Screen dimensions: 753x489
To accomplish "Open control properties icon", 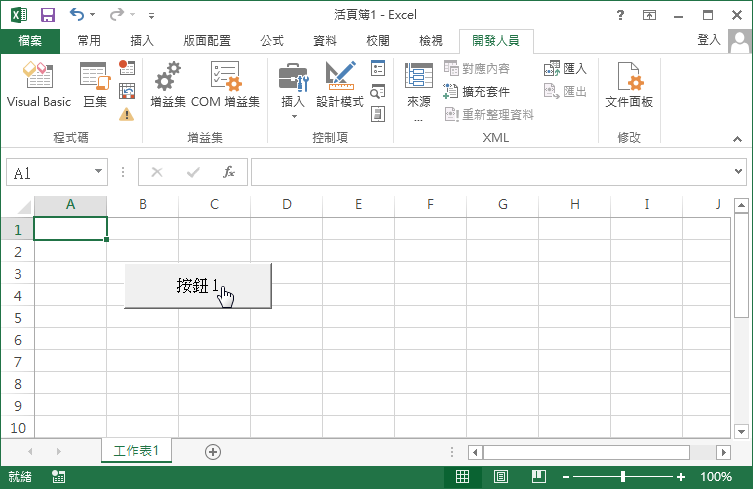I will [x=378, y=68].
